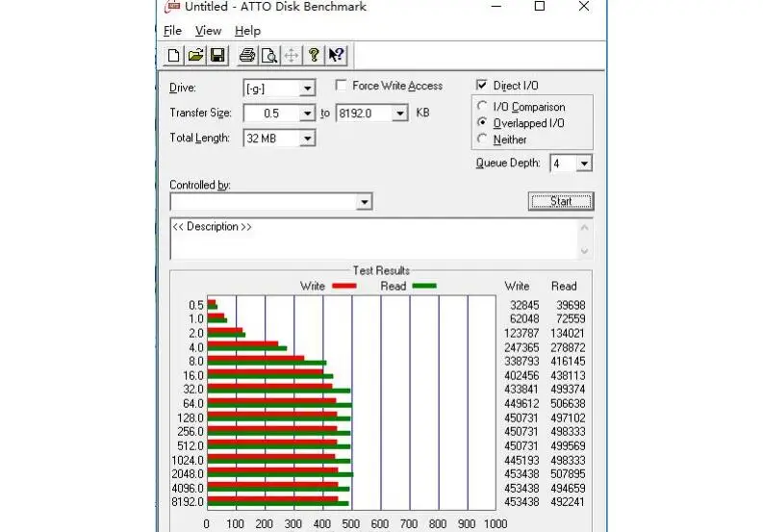
Task: Click the yellow question mark About icon
Action: pyautogui.click(x=314, y=55)
